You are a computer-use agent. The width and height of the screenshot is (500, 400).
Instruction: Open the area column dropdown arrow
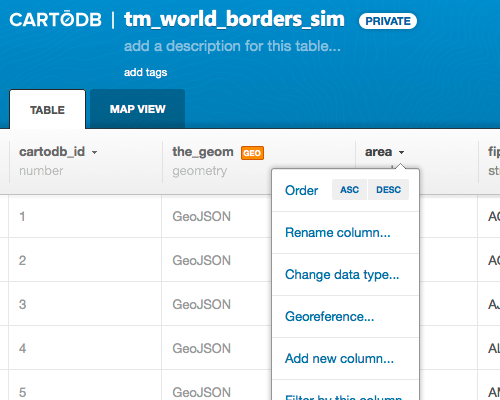401,153
